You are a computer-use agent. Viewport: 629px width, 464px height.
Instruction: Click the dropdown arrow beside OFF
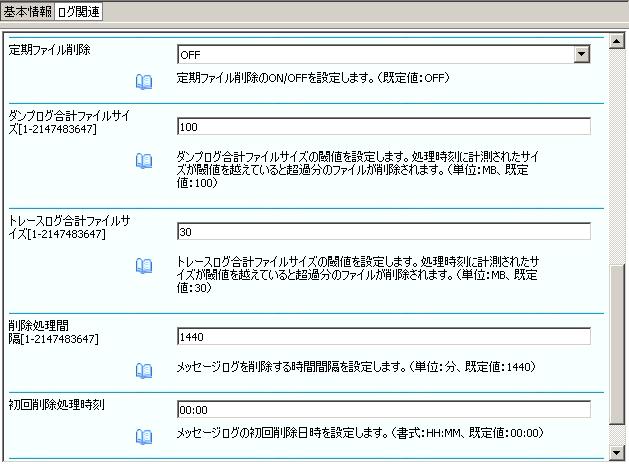(581, 54)
